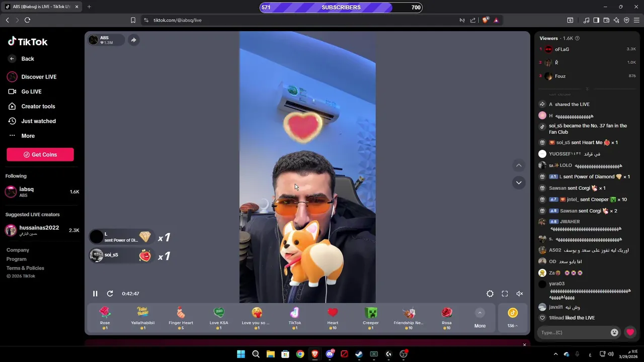Image resolution: width=644 pixels, height=362 pixels.
Task: Send the Love you so much gift
Action: (257, 318)
